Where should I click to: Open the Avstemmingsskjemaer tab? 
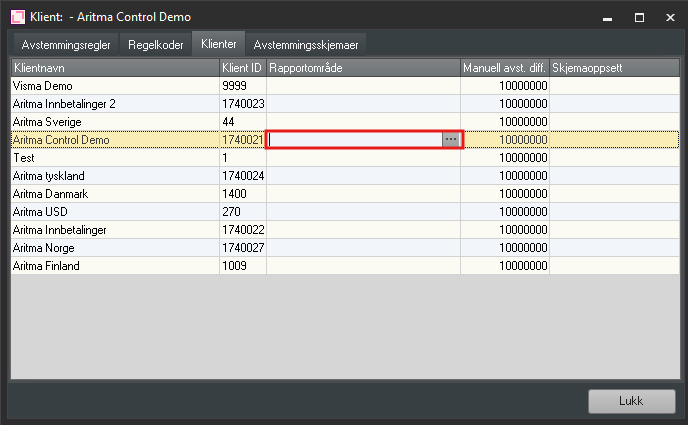pos(307,45)
